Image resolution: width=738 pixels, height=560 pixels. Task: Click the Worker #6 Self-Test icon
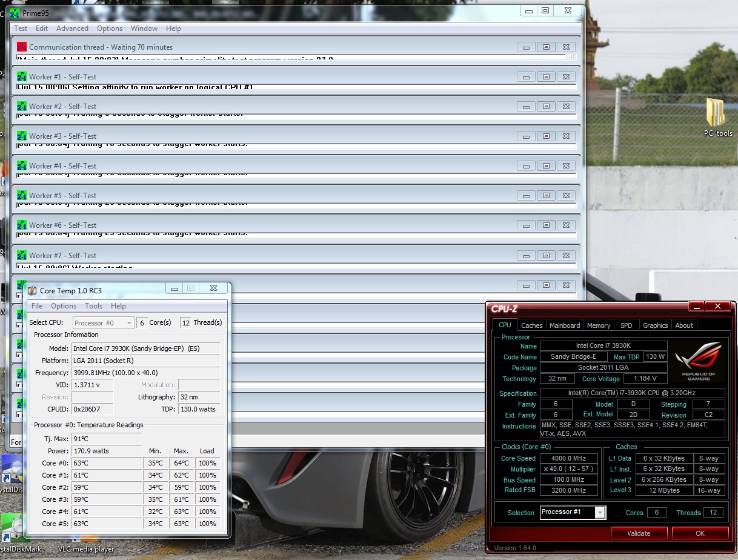click(x=22, y=225)
